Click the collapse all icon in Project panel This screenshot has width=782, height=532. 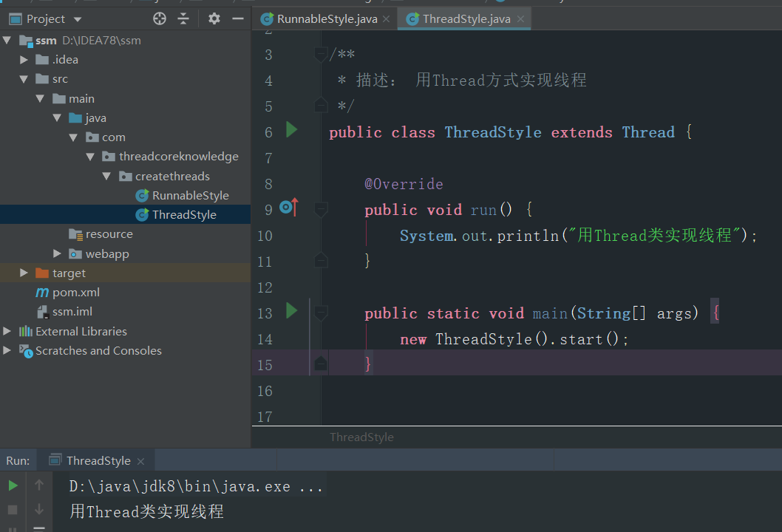(183, 19)
